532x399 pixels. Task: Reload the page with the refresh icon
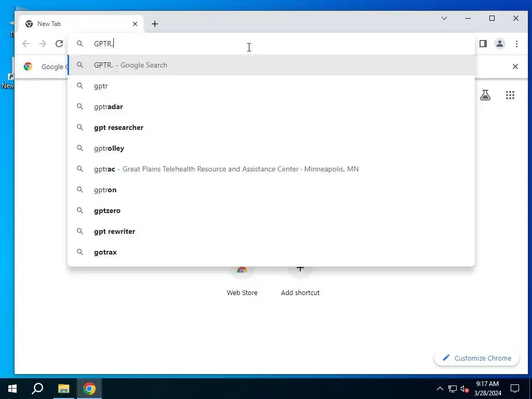[59, 44]
